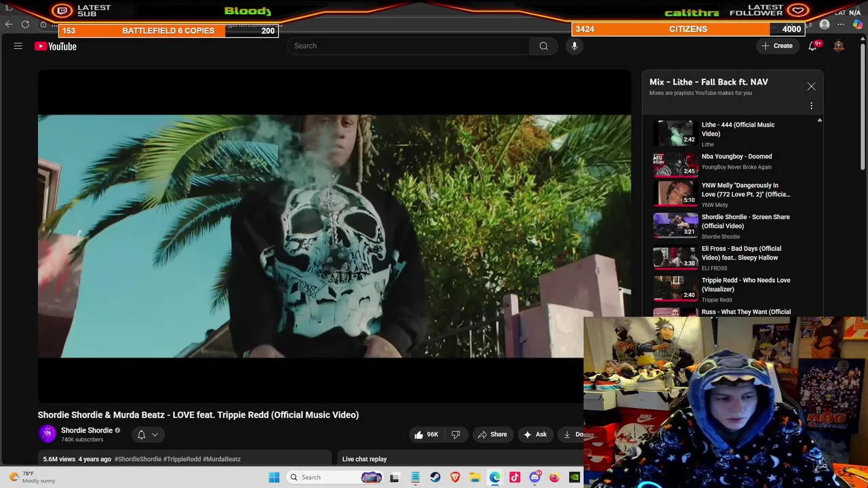Select Nba Youngboy - Doomed title

(736, 157)
